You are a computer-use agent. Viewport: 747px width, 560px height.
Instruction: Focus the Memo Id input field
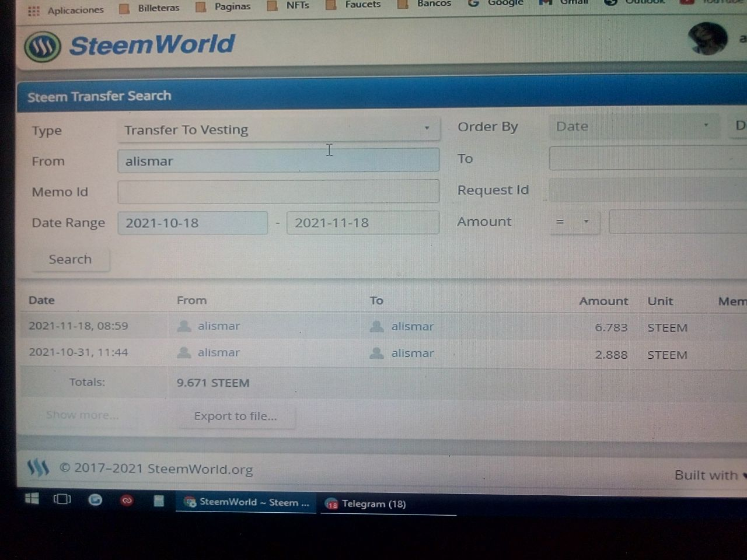pyautogui.click(x=278, y=191)
